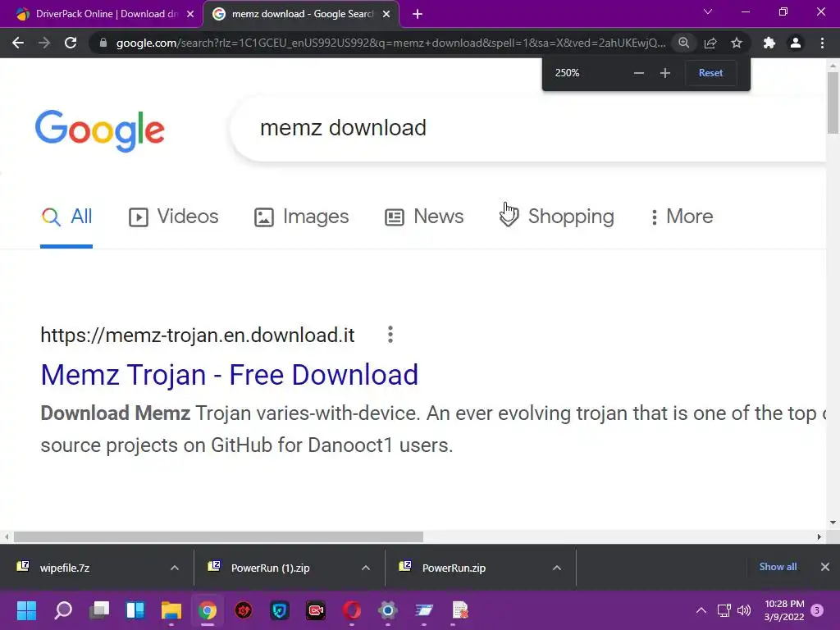Image resolution: width=840 pixels, height=630 pixels.
Task: Open the red gear app on taskbar
Action: coord(243,610)
